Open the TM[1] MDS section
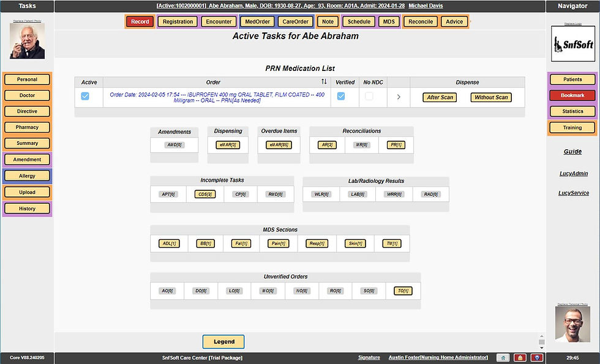The width and height of the screenshot is (600, 364). (x=392, y=243)
